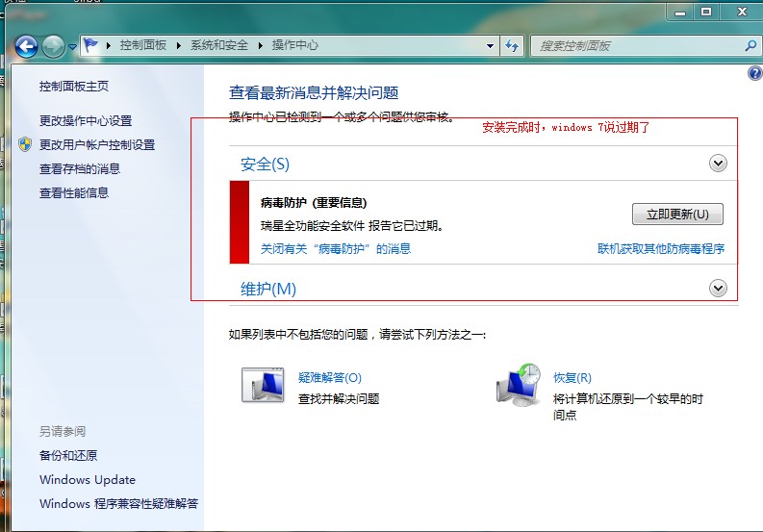Open 更改操作中心设置
This screenshot has width=763, height=532.
click(86, 120)
